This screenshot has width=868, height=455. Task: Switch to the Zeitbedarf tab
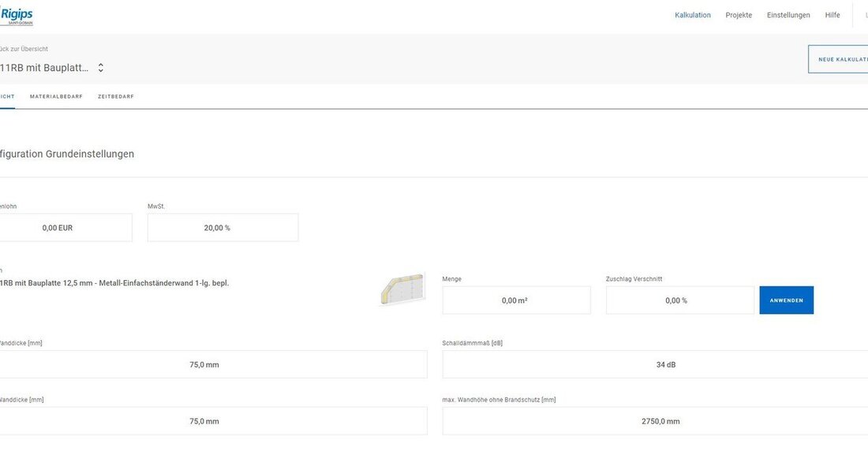[x=115, y=96]
